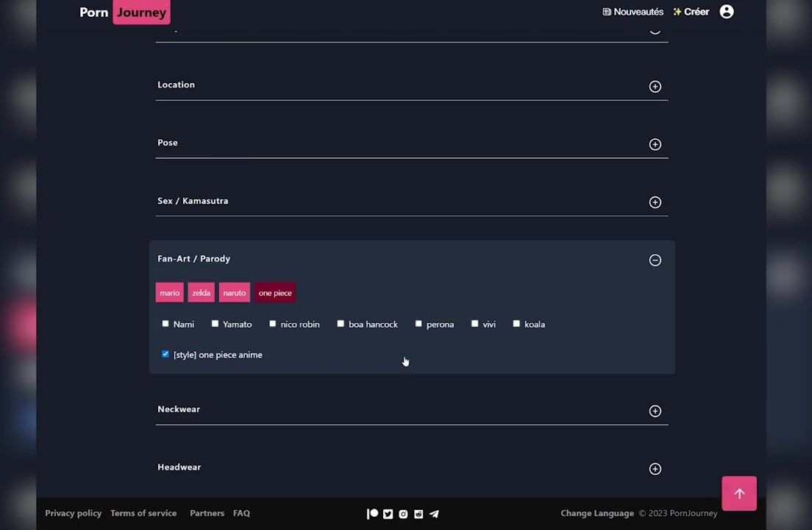
Task: Select the Créer menu item
Action: [691, 12]
